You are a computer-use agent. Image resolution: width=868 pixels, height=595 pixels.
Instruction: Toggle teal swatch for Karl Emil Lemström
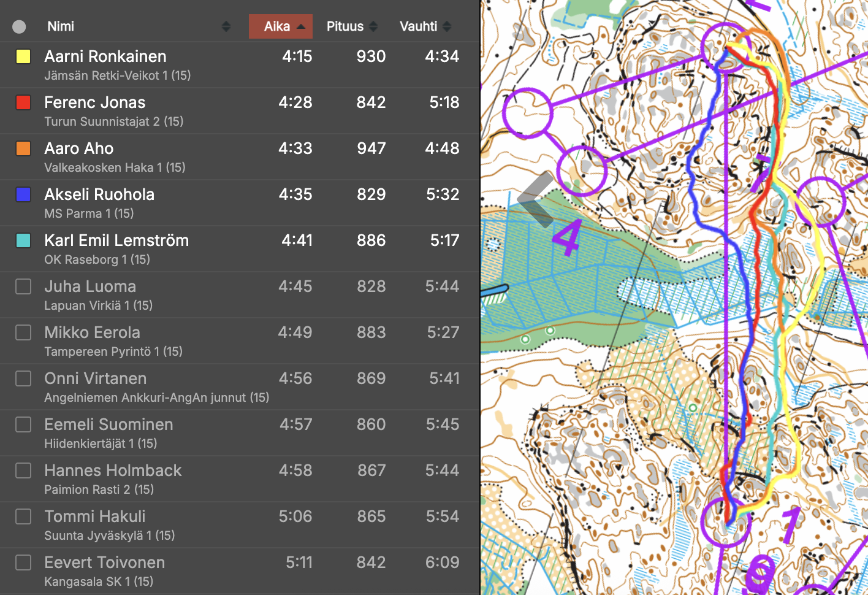click(23, 240)
